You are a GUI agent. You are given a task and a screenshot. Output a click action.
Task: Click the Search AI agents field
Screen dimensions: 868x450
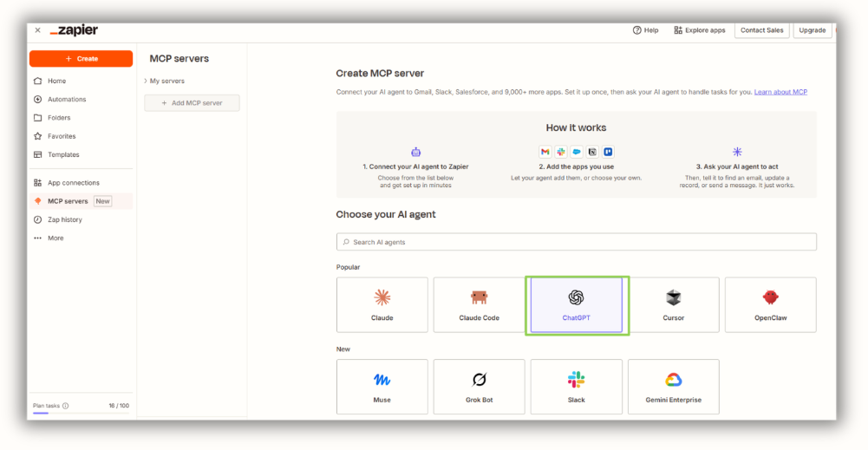click(577, 242)
